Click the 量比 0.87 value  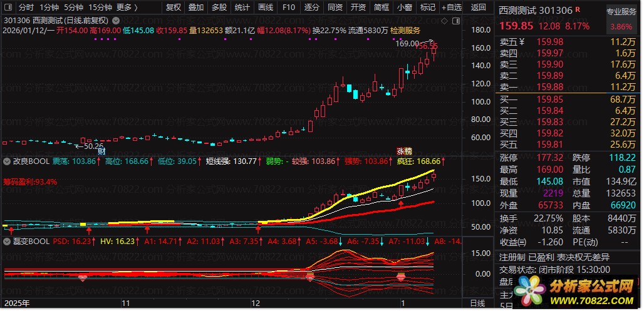(x=628, y=170)
